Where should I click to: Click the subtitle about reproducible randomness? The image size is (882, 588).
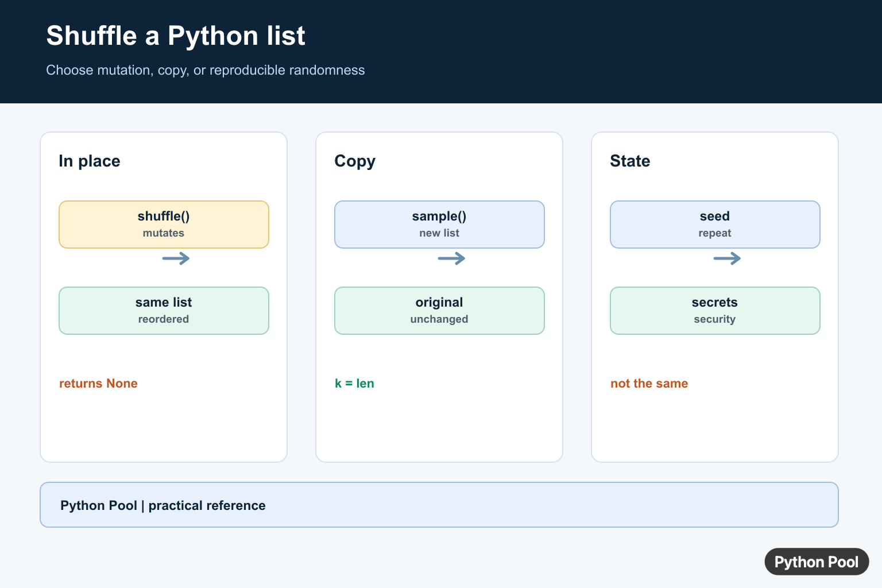206,70
